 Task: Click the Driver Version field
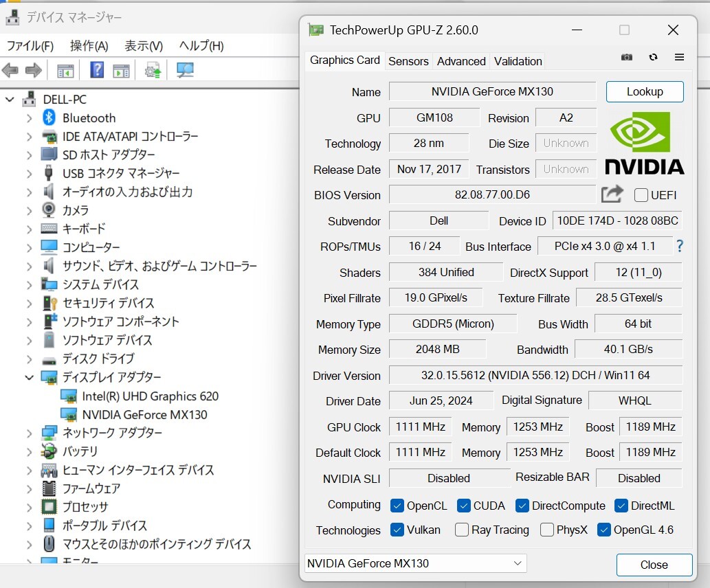coord(535,375)
